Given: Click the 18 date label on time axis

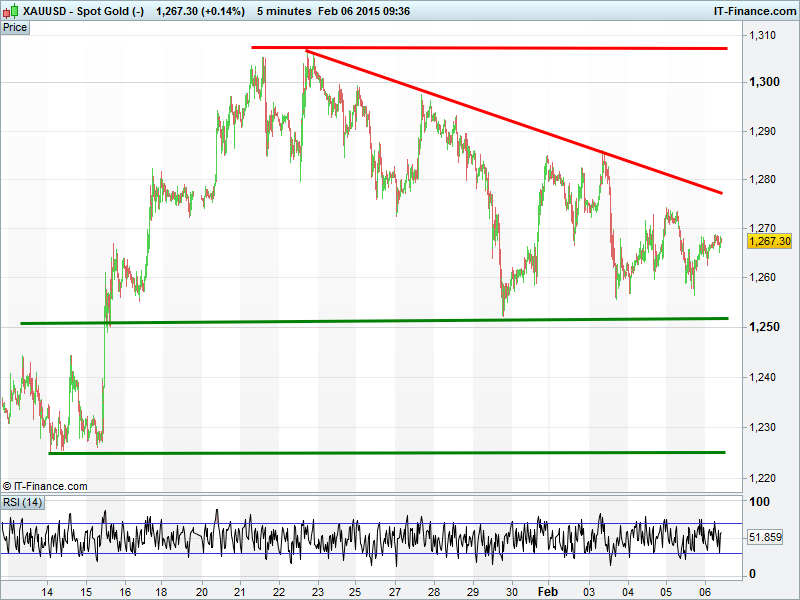Looking at the screenshot, I should [162, 592].
